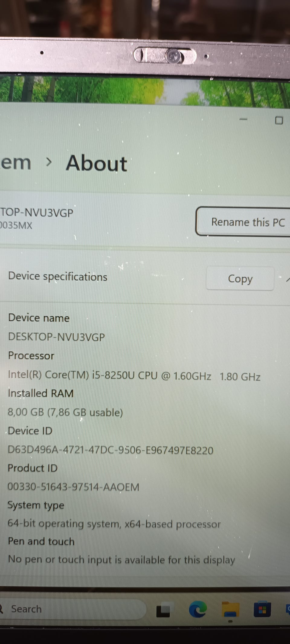This screenshot has width=290, height=644.
Task: Click the Intel Core i5-8250U processor text
Action: click(134, 376)
